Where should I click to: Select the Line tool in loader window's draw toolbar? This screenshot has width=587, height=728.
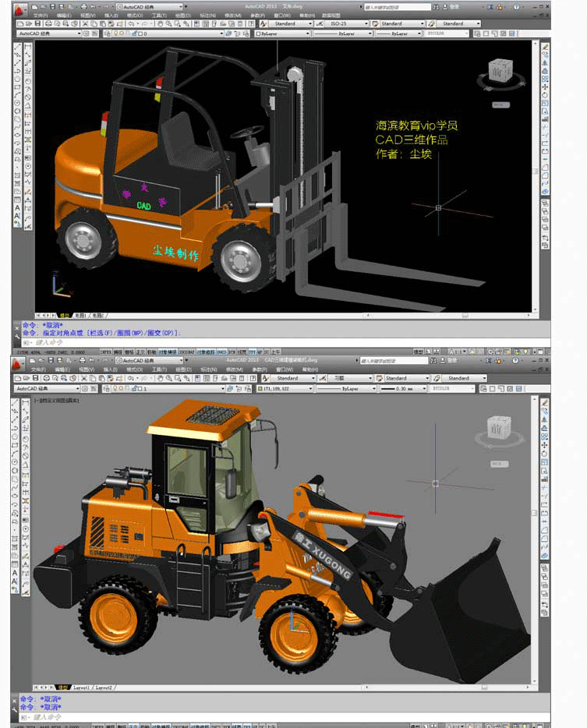tap(16, 402)
